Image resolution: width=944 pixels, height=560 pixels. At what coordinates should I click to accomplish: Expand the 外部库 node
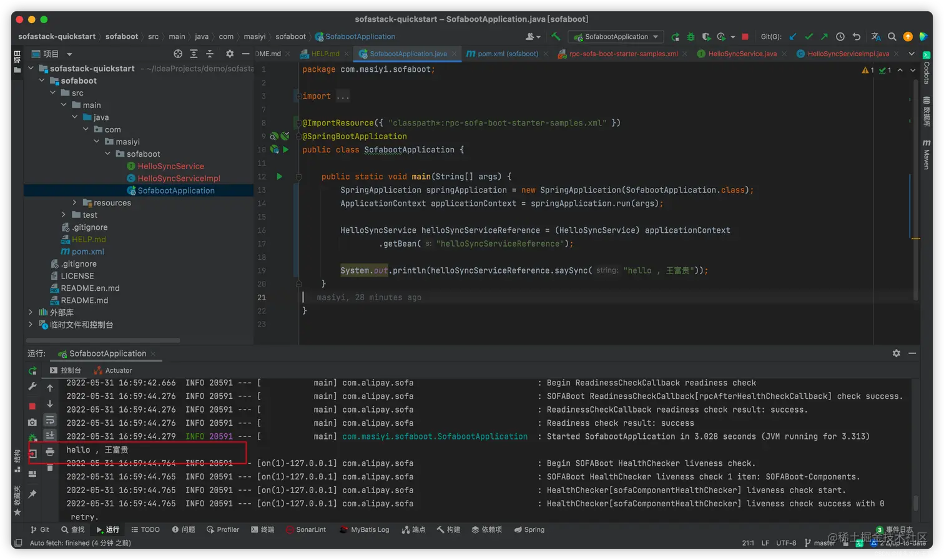pos(31,312)
